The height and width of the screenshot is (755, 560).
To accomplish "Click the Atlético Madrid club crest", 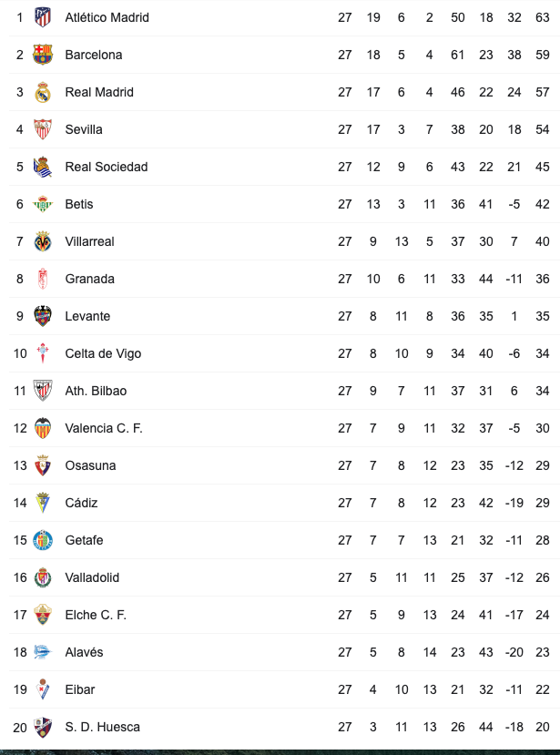I will (43, 17).
